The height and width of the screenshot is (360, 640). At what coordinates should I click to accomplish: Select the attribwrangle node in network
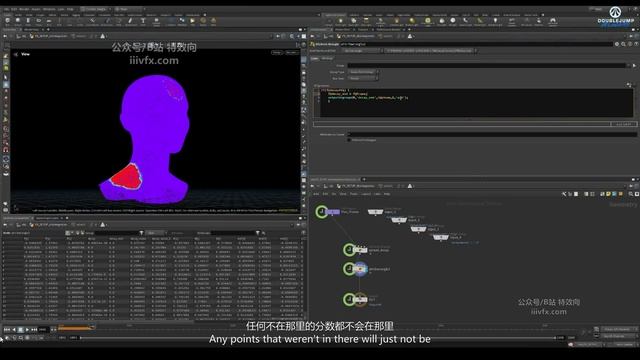360,269
